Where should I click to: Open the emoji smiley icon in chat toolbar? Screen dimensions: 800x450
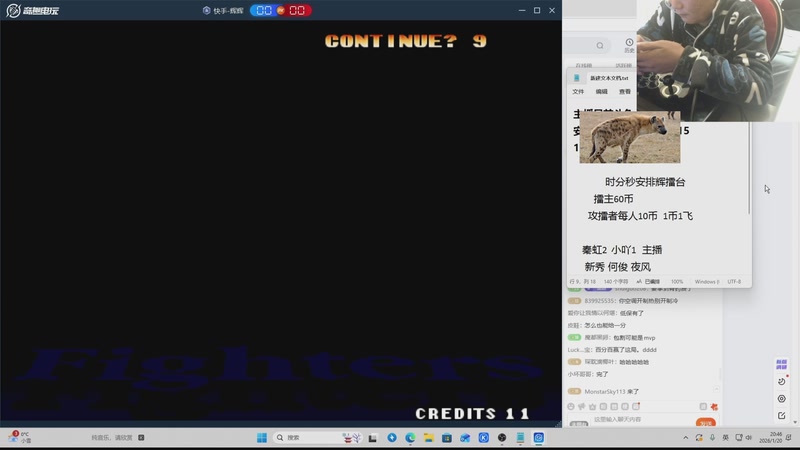571,407
